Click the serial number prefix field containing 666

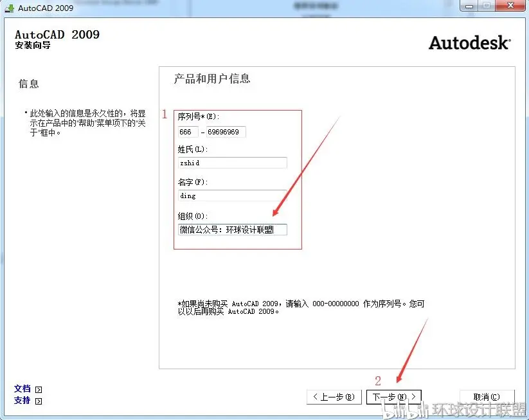pos(188,132)
